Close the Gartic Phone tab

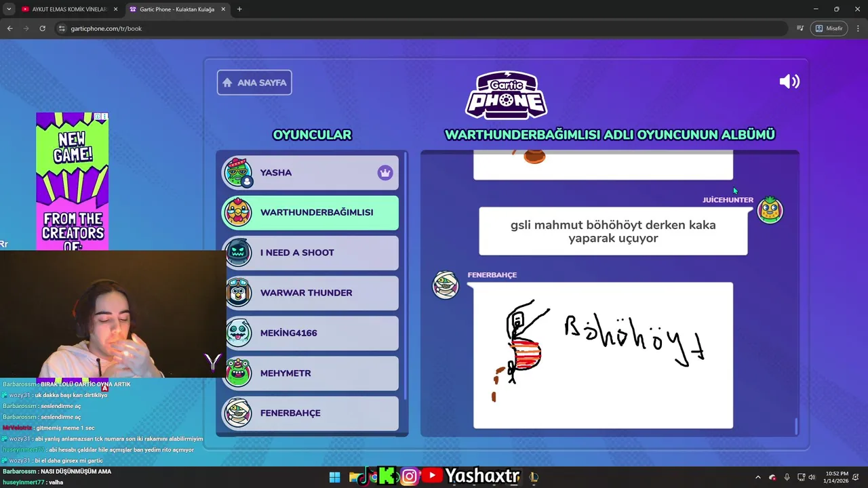click(x=223, y=9)
